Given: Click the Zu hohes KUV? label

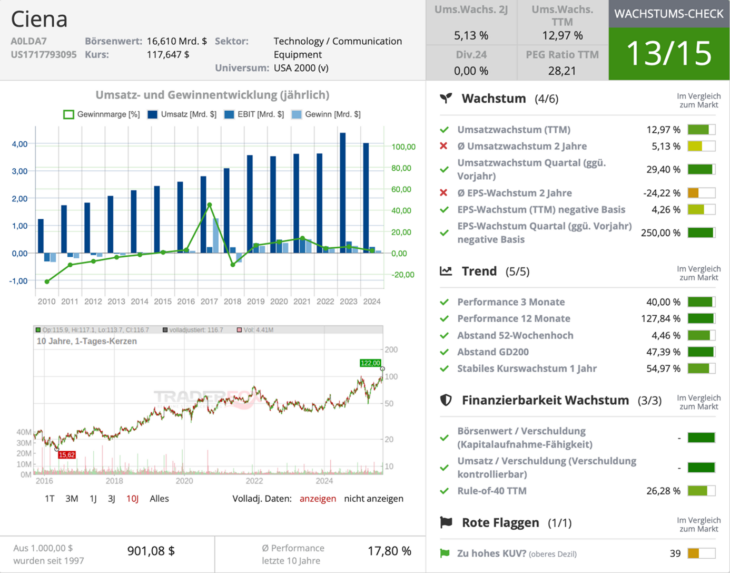Looking at the screenshot, I should click(x=492, y=553).
